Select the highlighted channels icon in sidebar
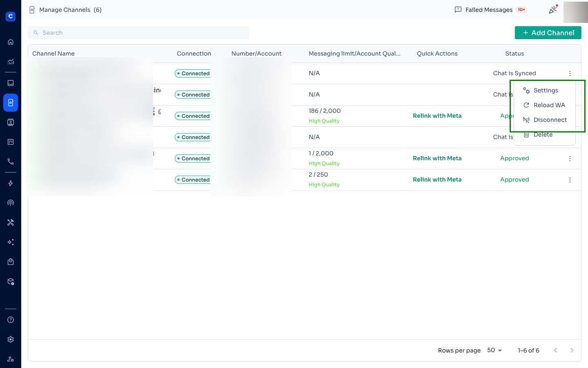This screenshot has height=368, width=588. (x=11, y=103)
